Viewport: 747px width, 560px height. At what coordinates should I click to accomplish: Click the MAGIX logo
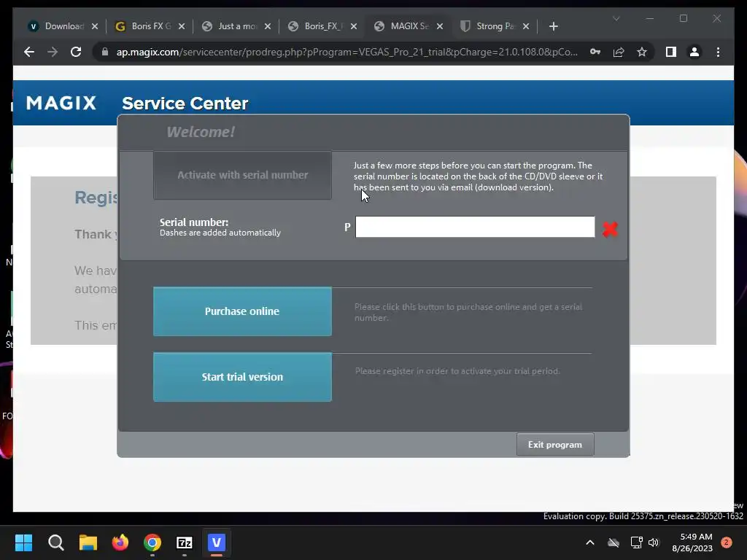tap(61, 103)
